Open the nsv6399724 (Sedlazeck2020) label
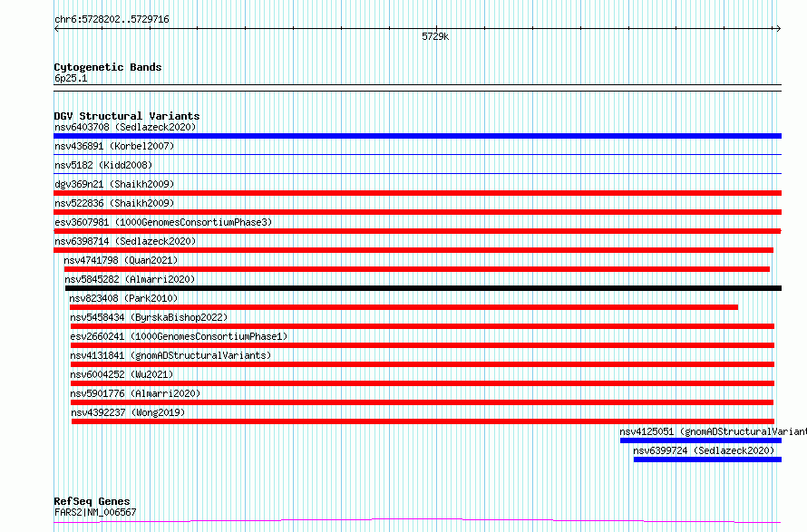807x532 pixels. point(704,450)
